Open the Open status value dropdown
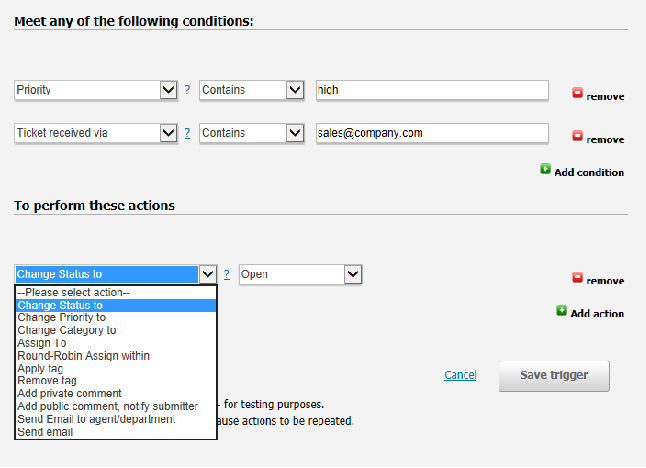This screenshot has width=646, height=468. [x=352, y=274]
